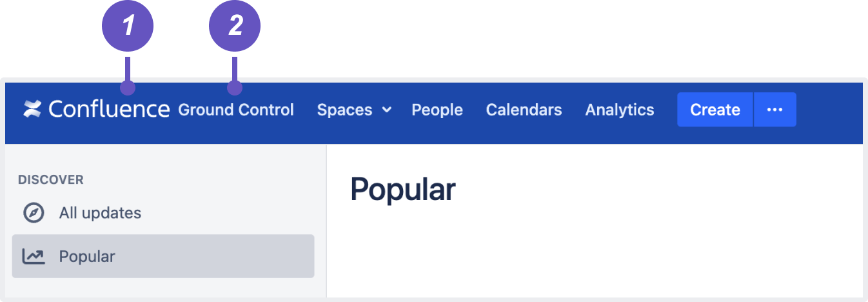
Task: Click the trending chart icon beside Popular
Action: point(33,257)
